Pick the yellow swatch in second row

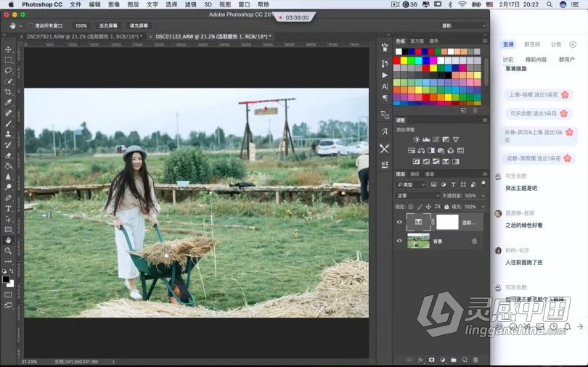(x=404, y=60)
